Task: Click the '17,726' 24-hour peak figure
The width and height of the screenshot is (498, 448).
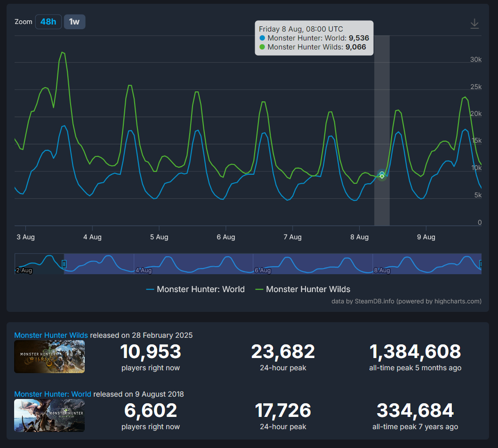Action: (283, 410)
